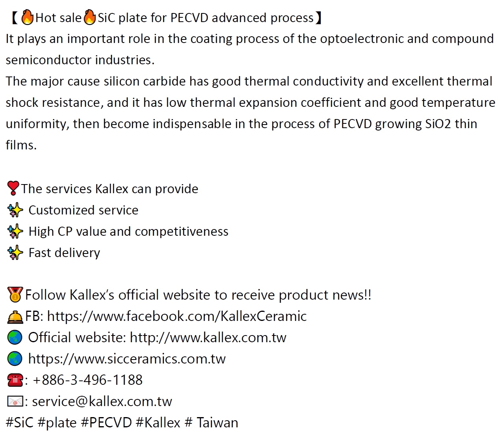
Task: Click the gold medal emoji
Action: coord(15,294)
